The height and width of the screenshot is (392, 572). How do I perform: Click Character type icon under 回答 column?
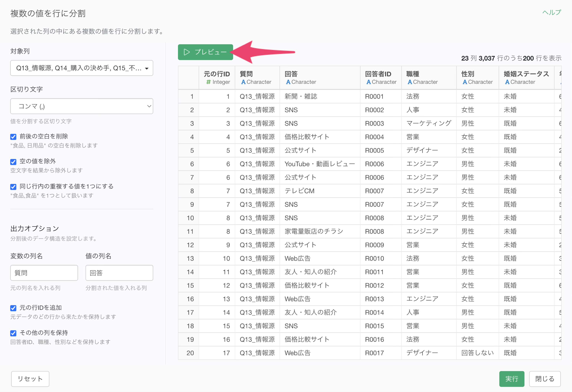288,82
